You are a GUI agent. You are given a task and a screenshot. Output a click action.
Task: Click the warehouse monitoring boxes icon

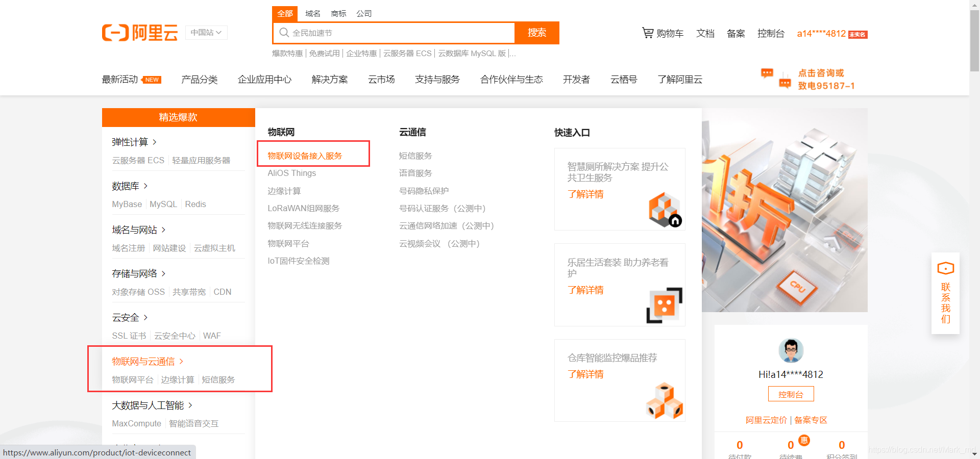(665, 401)
